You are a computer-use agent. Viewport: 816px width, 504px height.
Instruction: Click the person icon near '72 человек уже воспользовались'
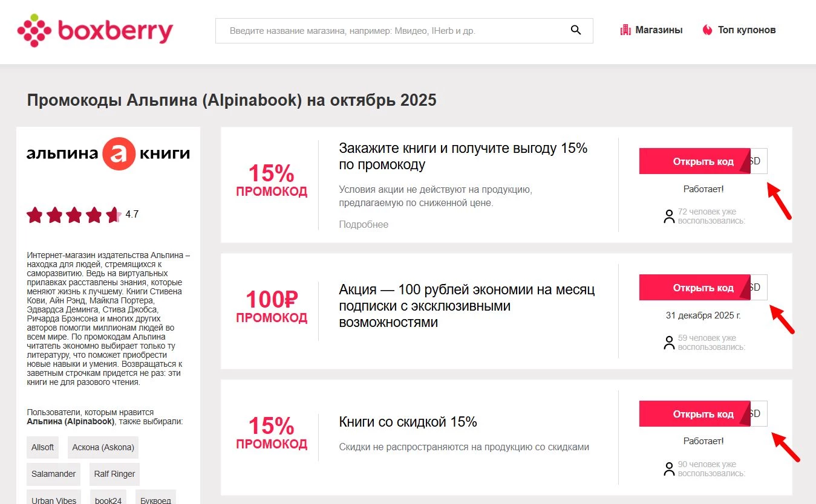point(669,216)
